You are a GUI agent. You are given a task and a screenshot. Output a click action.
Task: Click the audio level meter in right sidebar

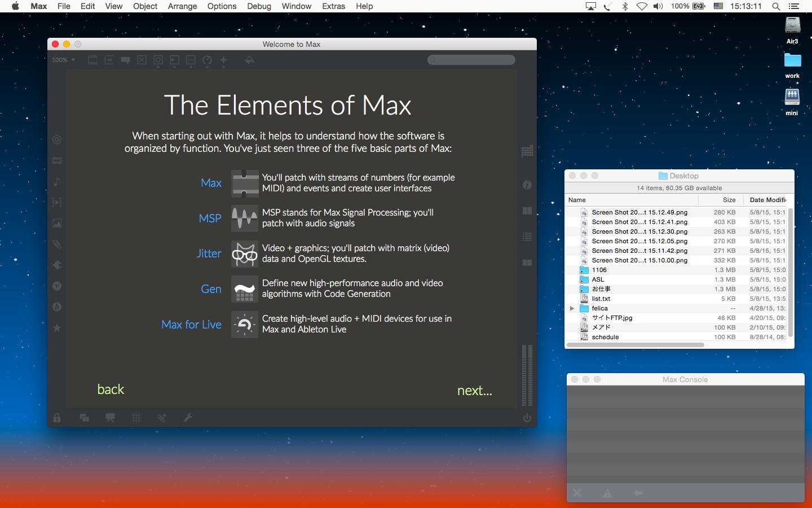point(527,375)
